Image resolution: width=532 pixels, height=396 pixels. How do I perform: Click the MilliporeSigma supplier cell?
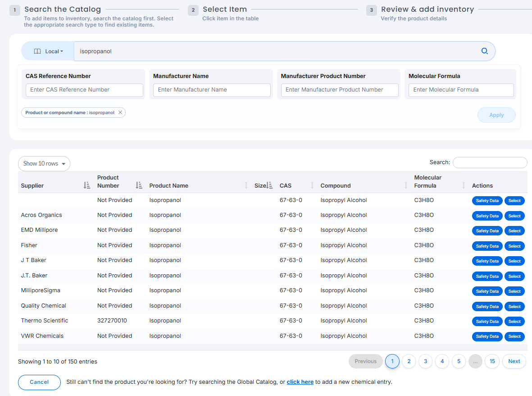pos(41,290)
